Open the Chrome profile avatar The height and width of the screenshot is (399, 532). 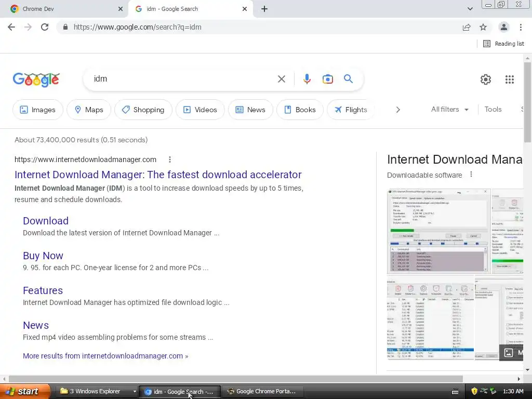pos(504,27)
